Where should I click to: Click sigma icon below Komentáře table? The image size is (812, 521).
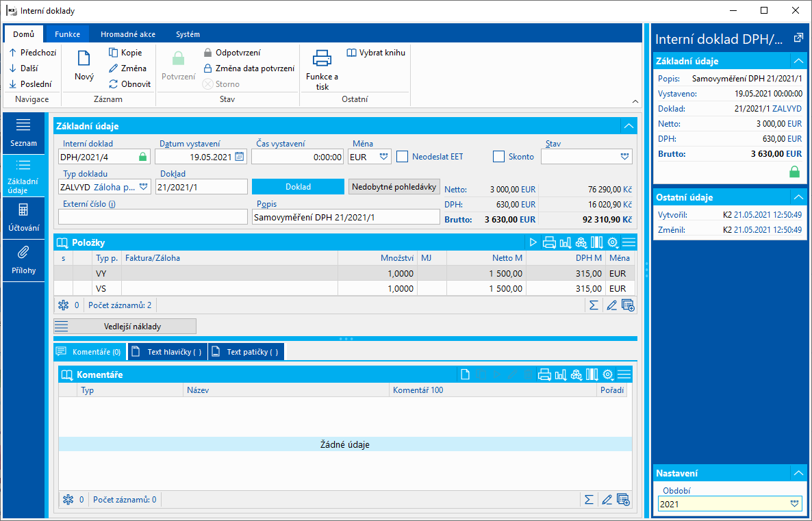pyautogui.click(x=589, y=500)
